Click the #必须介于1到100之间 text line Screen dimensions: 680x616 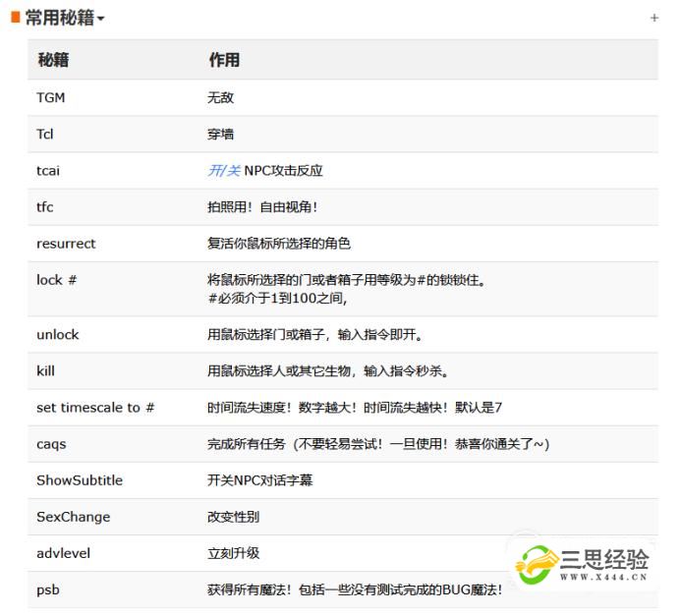tap(277, 299)
